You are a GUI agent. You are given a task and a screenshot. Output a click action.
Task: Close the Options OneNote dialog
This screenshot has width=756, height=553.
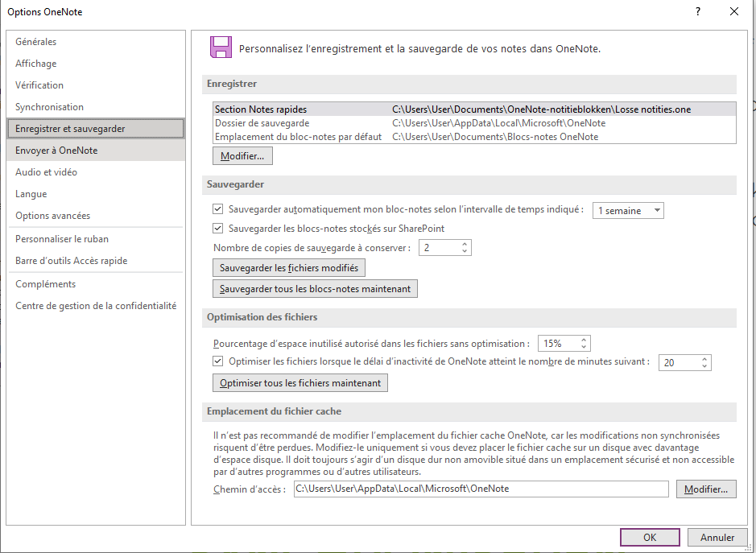(734, 11)
